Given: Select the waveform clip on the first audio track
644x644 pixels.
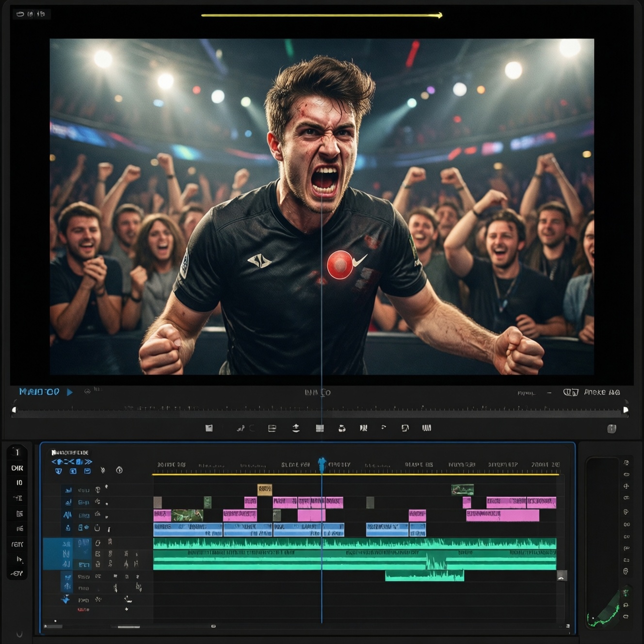Looking at the screenshot, I should tap(354, 544).
